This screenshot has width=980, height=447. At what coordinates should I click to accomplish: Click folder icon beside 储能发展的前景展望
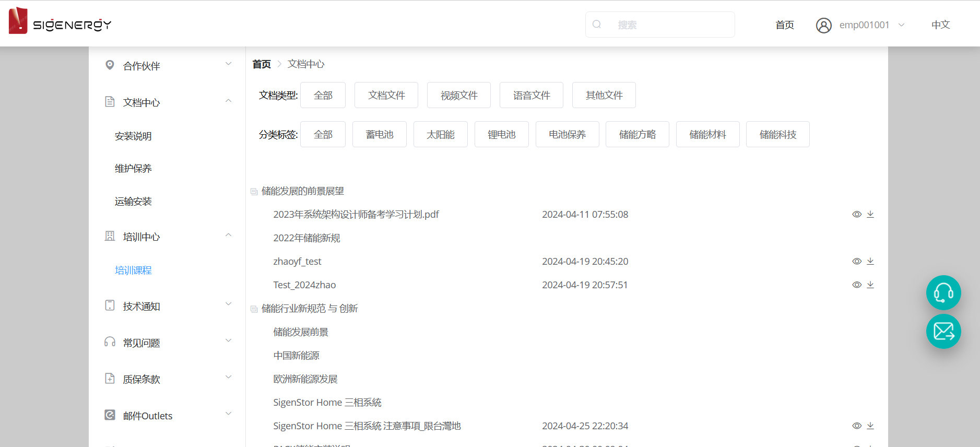(x=254, y=192)
